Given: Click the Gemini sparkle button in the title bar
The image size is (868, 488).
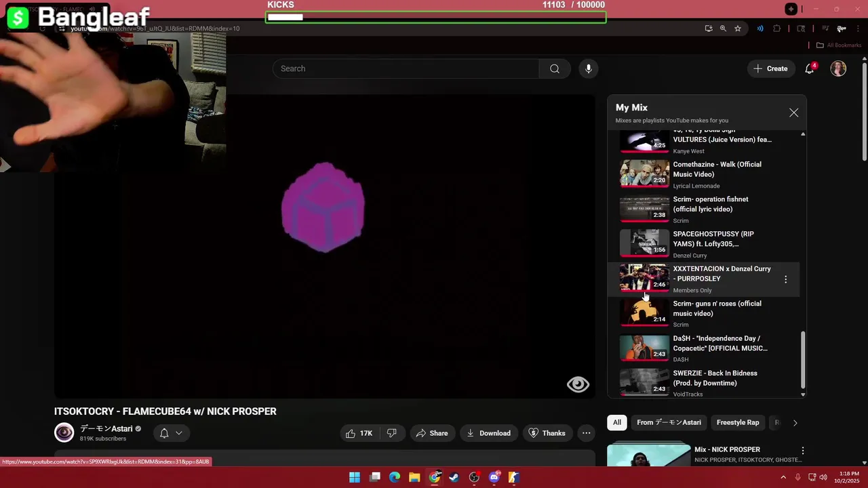Looking at the screenshot, I should (x=791, y=9).
